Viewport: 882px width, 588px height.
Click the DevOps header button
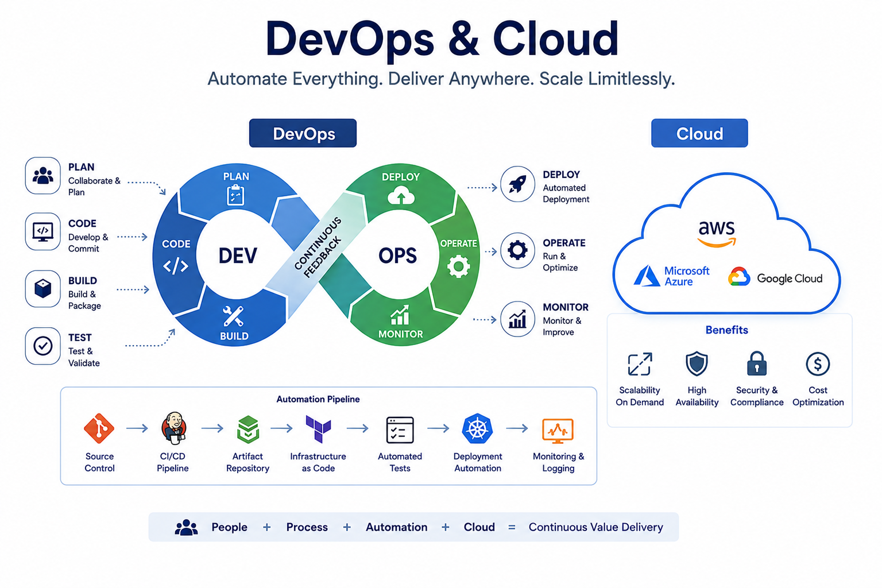(x=303, y=133)
